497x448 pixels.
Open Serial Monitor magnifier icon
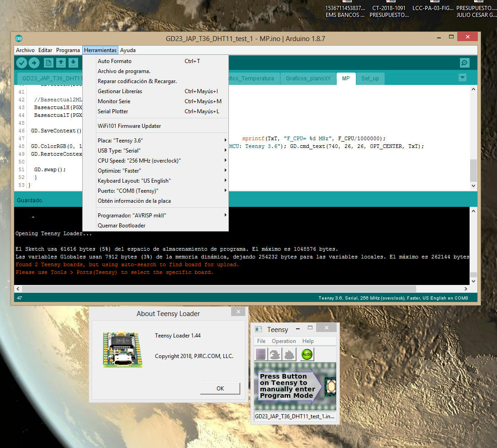click(465, 63)
